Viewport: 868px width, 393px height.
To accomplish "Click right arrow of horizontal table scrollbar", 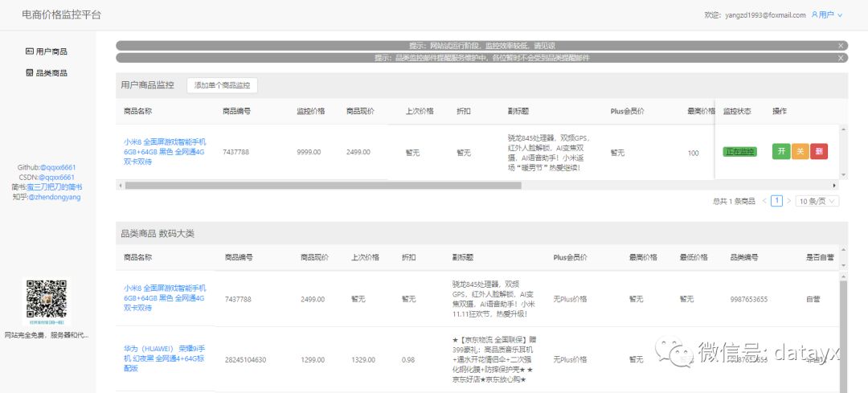I will [835, 186].
